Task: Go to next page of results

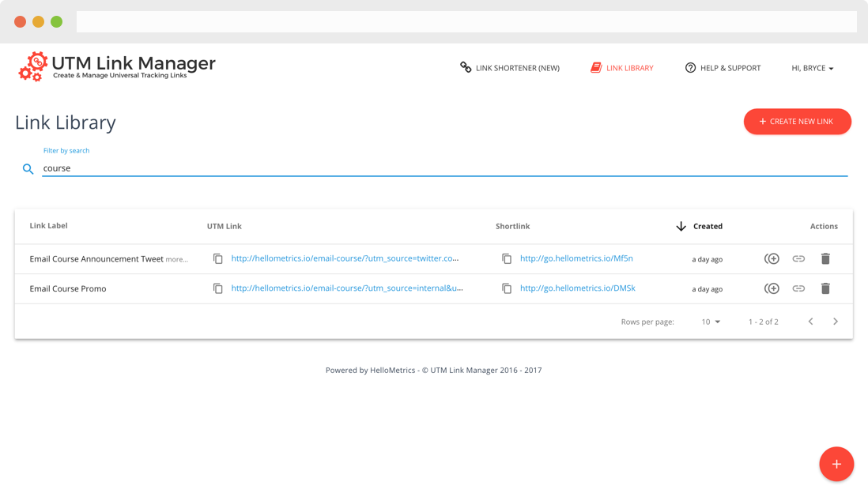Action: point(836,322)
